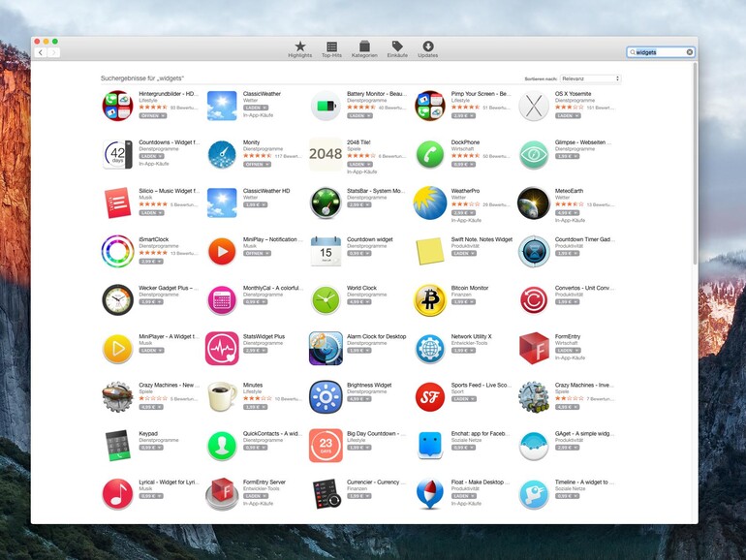The image size is (746, 560).
Task: Open the Kategorien tab
Action: [x=364, y=49]
